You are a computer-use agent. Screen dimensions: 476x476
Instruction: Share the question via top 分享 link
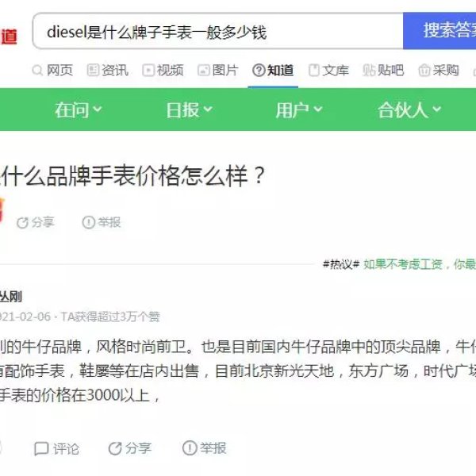click(x=36, y=222)
